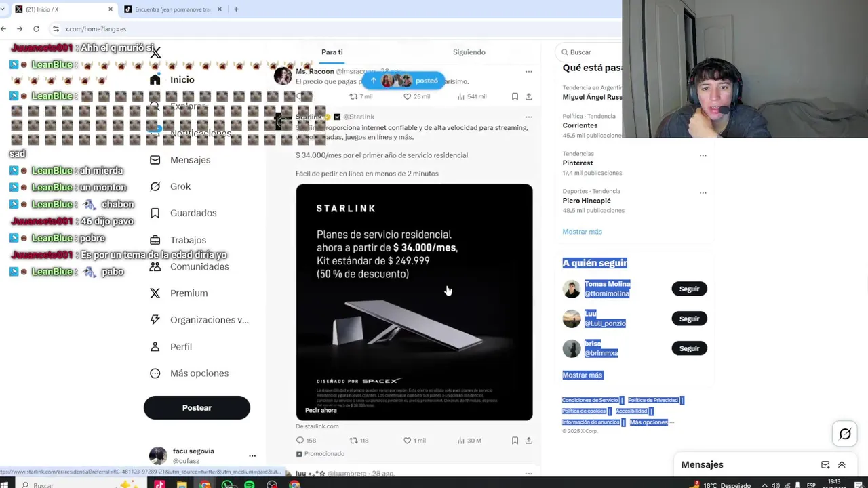Screen dimensions: 868x488
Task: Switch to the Para ti tab
Action: 332,52
